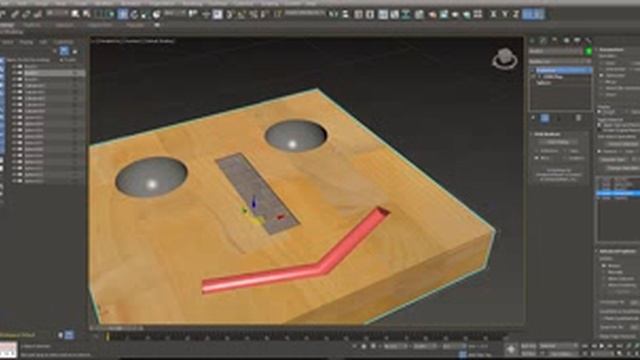Restrict to Y axis constraint

coord(505,14)
